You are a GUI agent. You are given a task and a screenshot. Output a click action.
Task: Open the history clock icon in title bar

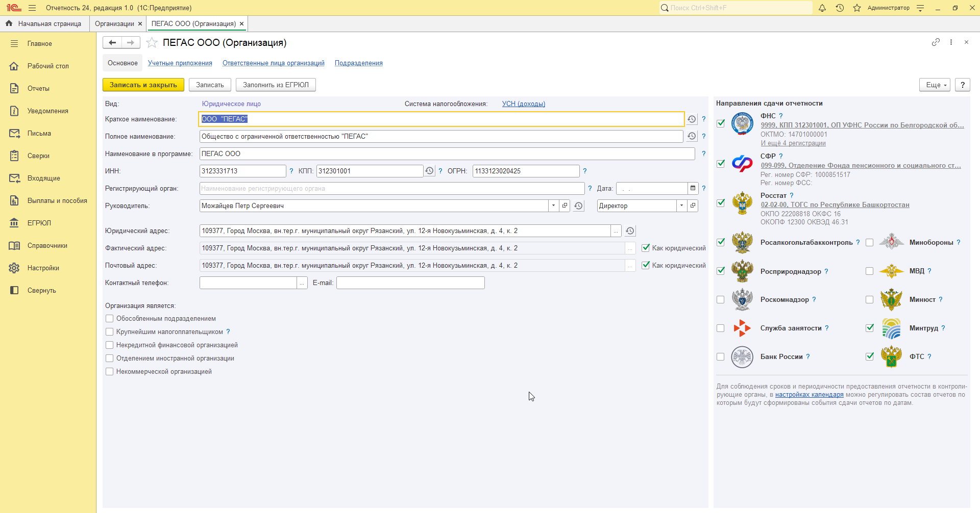tap(840, 8)
